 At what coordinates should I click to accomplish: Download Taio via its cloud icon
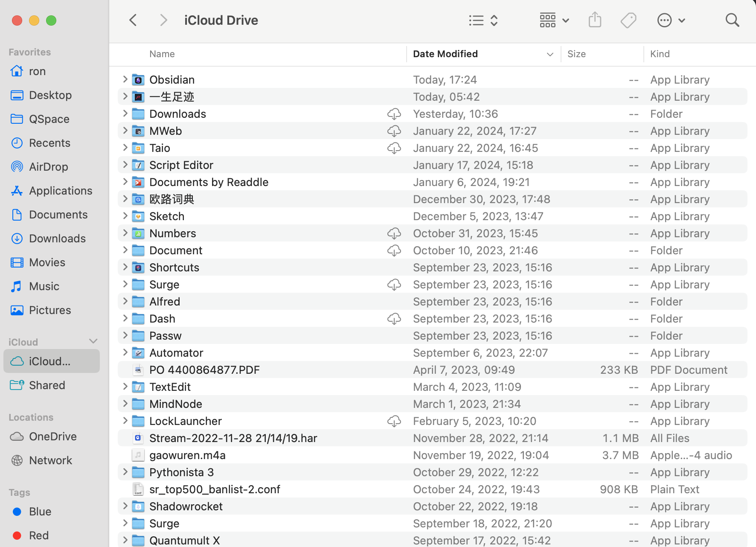(x=394, y=148)
